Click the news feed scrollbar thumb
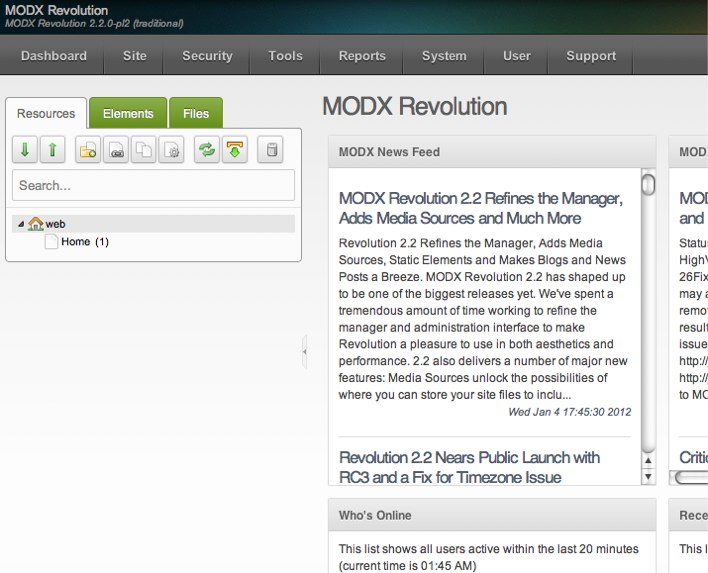 648,183
